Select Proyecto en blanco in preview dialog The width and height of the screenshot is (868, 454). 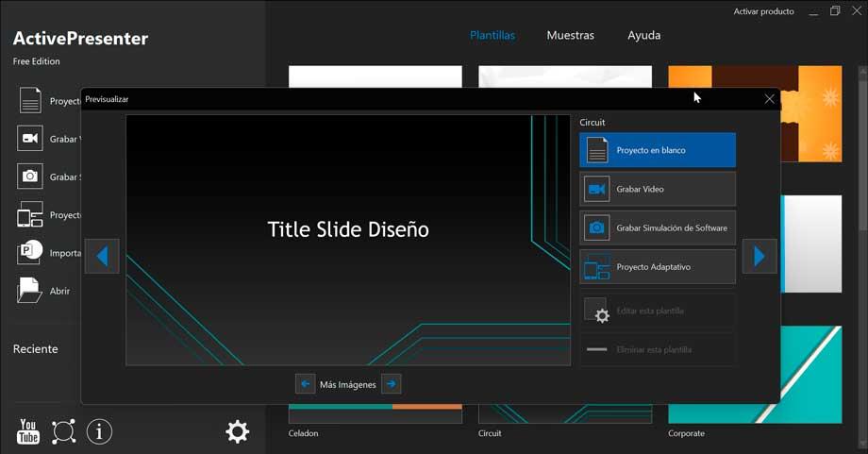[x=658, y=150]
